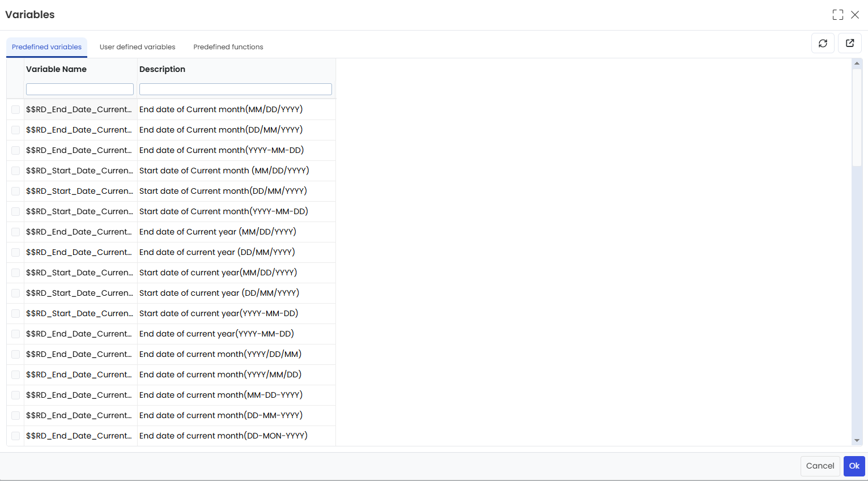Screen dimensions: 868x481
Task: Click the refresh variables icon
Action: click(823, 43)
